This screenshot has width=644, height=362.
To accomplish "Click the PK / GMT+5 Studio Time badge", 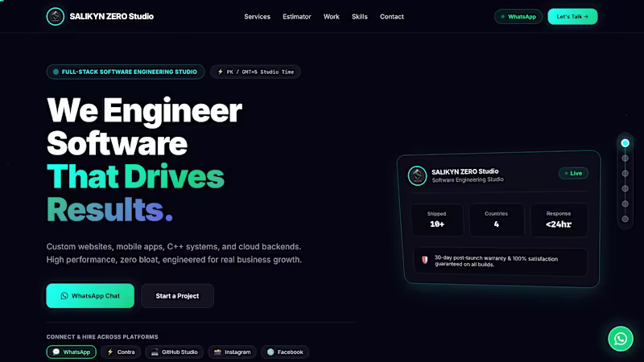I will click(x=255, y=72).
